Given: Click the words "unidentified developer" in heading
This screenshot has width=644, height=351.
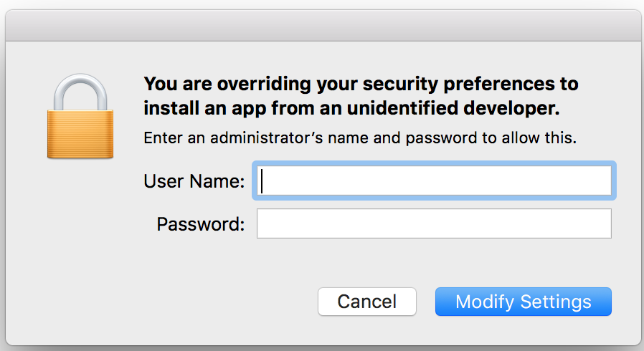Looking at the screenshot, I should (453, 108).
